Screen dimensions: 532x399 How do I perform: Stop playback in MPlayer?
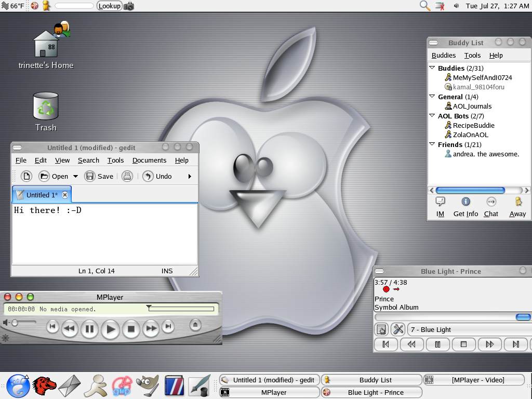[131, 329]
